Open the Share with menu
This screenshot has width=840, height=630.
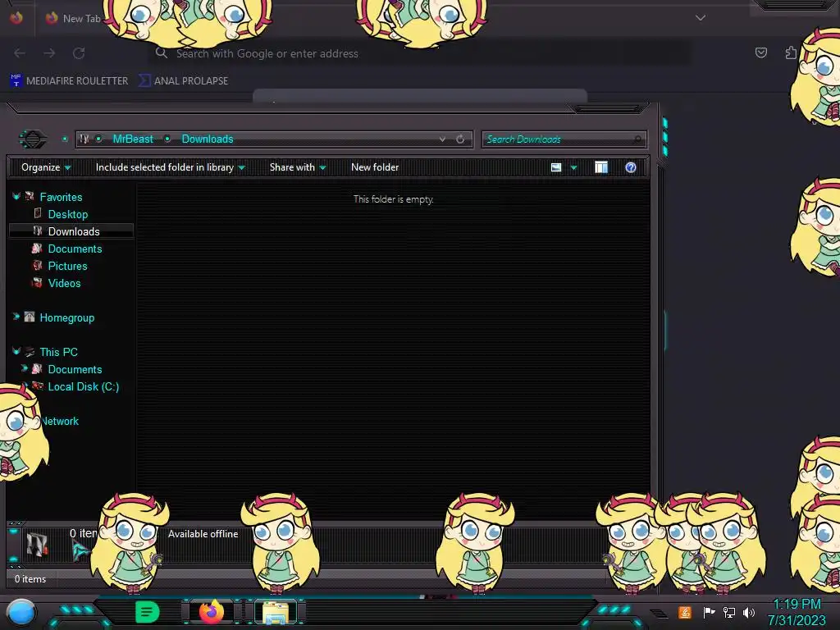(x=298, y=167)
